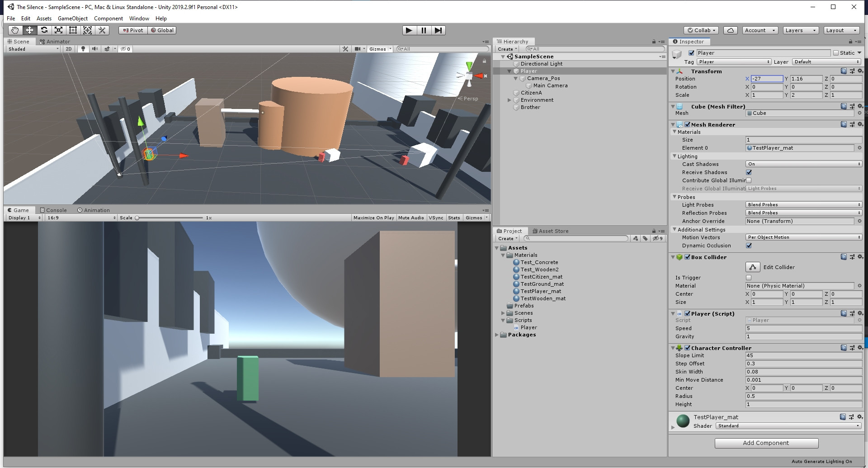Open the cloud services button
This screenshot has width=868, height=468.
tap(731, 30)
